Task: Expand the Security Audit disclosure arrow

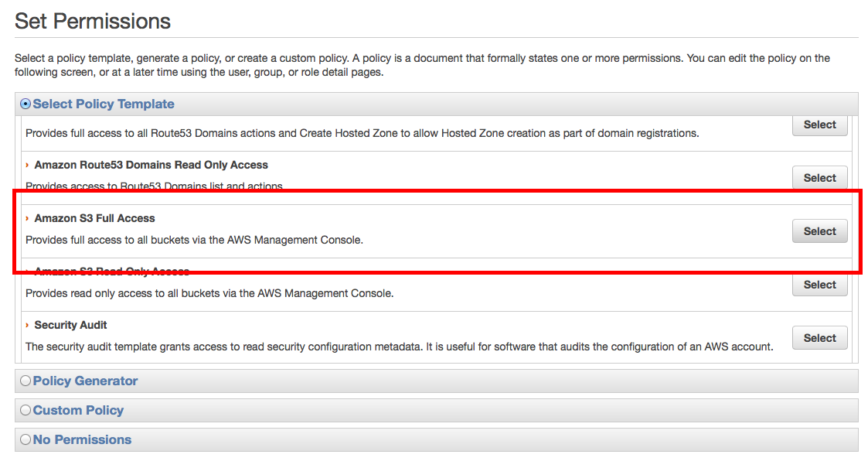Action: coord(28,326)
